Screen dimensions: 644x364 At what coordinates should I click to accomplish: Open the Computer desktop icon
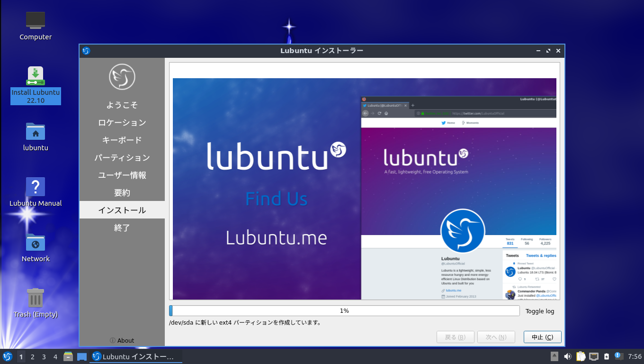(36, 26)
